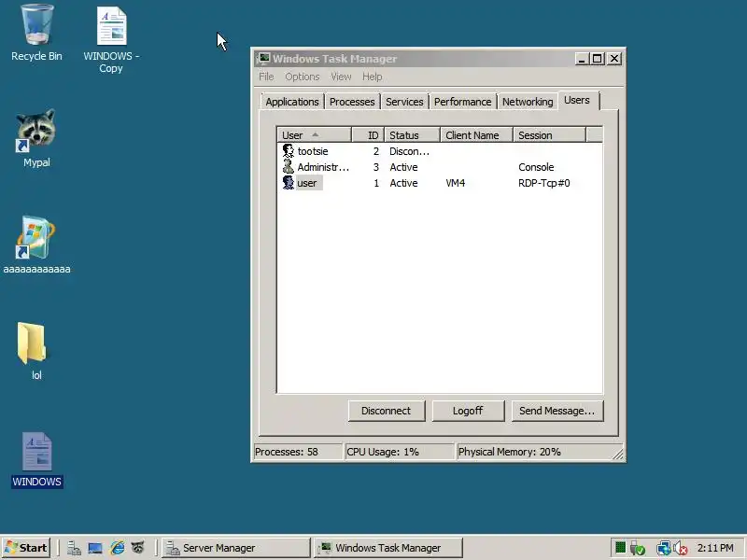Image resolution: width=747 pixels, height=560 pixels.
Task: Select the Users tab
Action: [577, 101]
